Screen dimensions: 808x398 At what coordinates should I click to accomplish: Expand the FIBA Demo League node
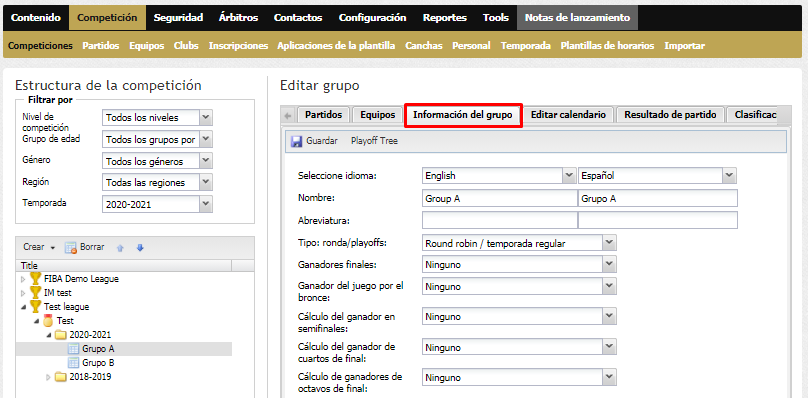[x=23, y=279]
